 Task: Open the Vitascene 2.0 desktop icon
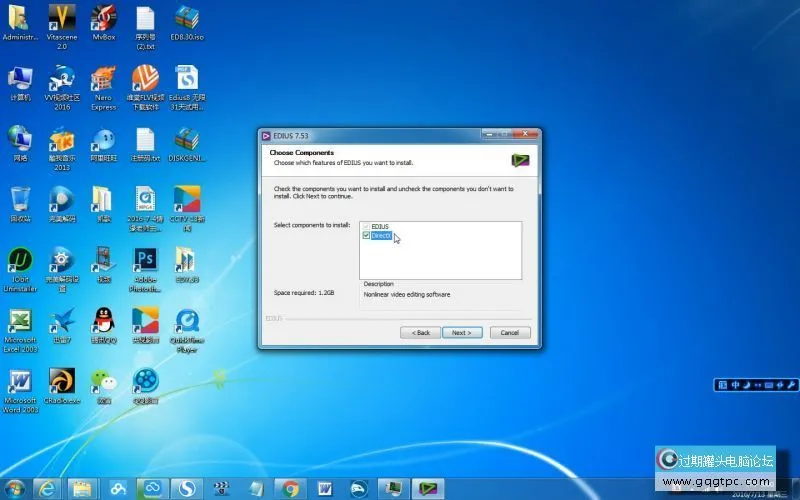[x=61, y=19]
